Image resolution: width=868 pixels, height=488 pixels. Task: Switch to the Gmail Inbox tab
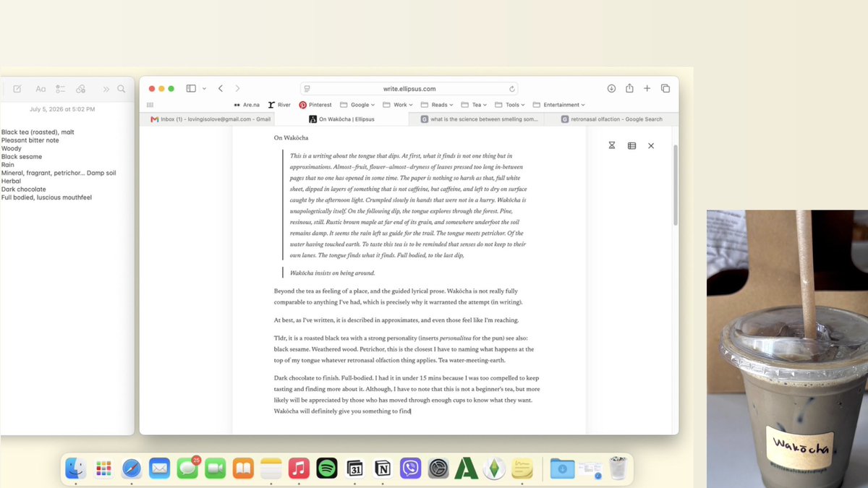(x=210, y=119)
